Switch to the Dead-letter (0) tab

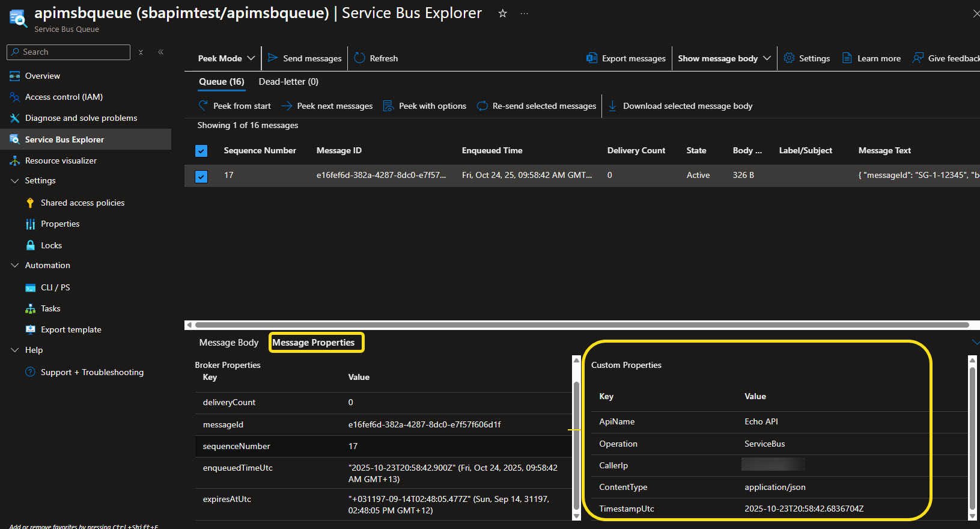point(288,82)
